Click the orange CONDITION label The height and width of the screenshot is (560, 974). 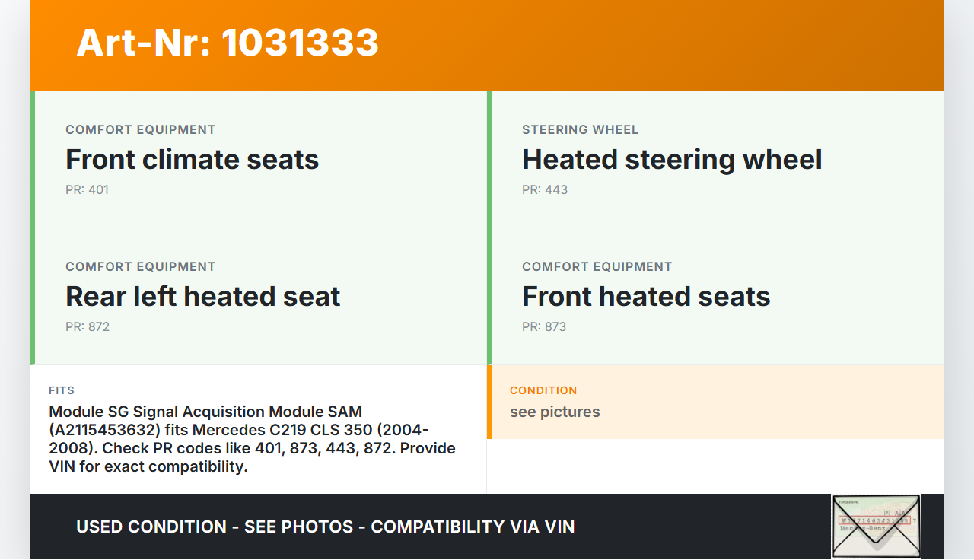(543, 390)
